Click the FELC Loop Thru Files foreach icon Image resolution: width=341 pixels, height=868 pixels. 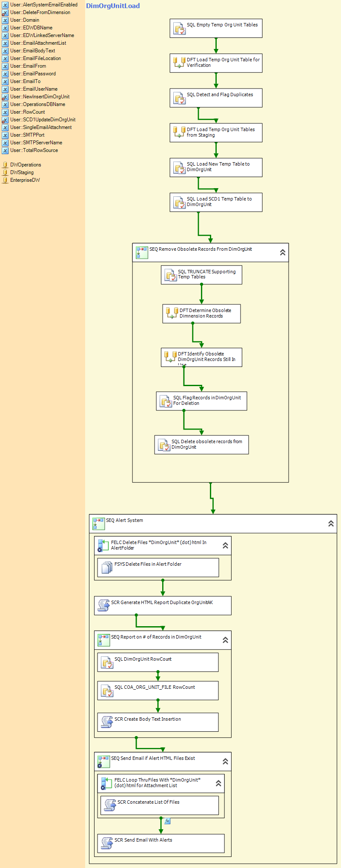[106, 783]
